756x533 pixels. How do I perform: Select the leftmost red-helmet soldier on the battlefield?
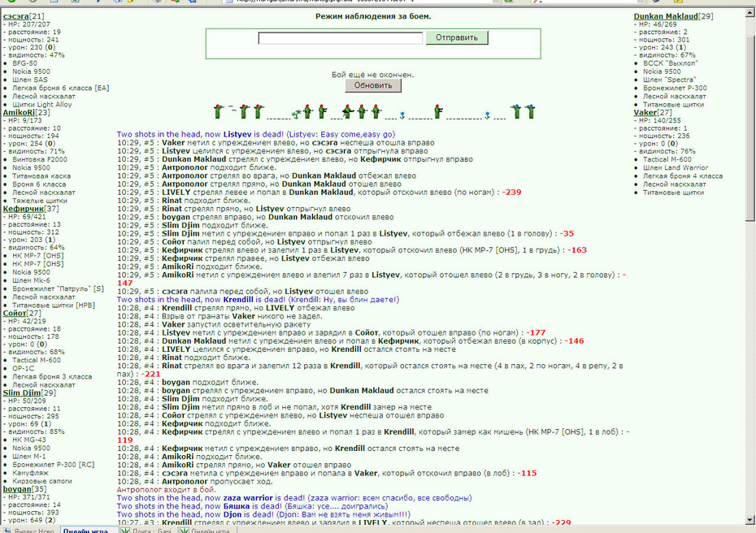[x=219, y=111]
